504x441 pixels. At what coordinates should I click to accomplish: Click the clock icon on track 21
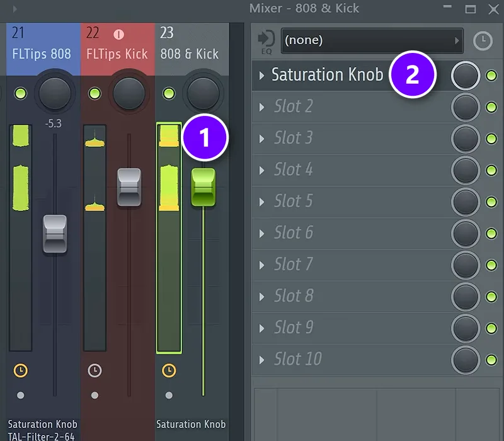coord(21,370)
